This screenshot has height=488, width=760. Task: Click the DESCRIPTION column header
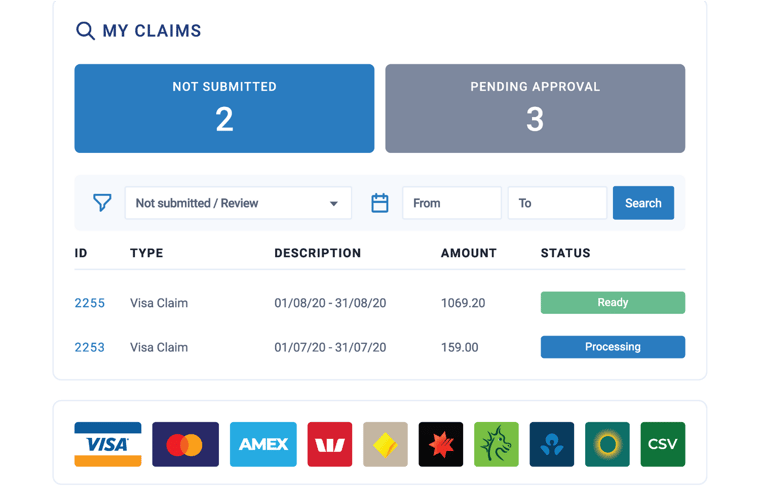coord(317,253)
